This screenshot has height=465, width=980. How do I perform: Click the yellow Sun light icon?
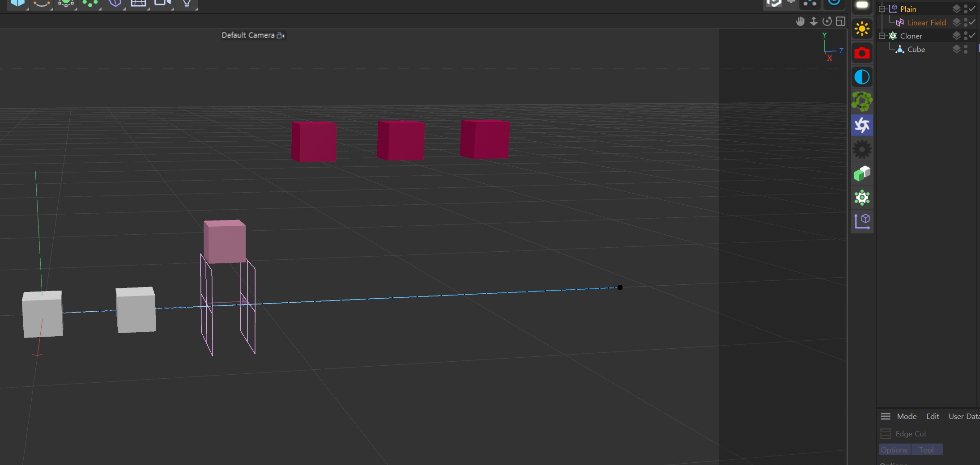tap(862, 29)
